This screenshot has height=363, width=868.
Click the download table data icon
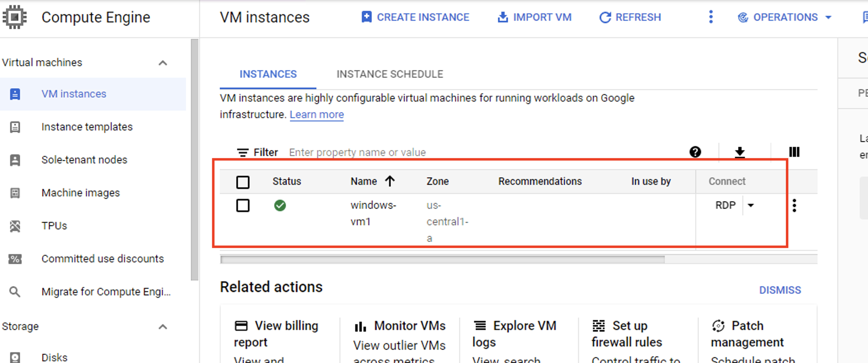(x=740, y=152)
